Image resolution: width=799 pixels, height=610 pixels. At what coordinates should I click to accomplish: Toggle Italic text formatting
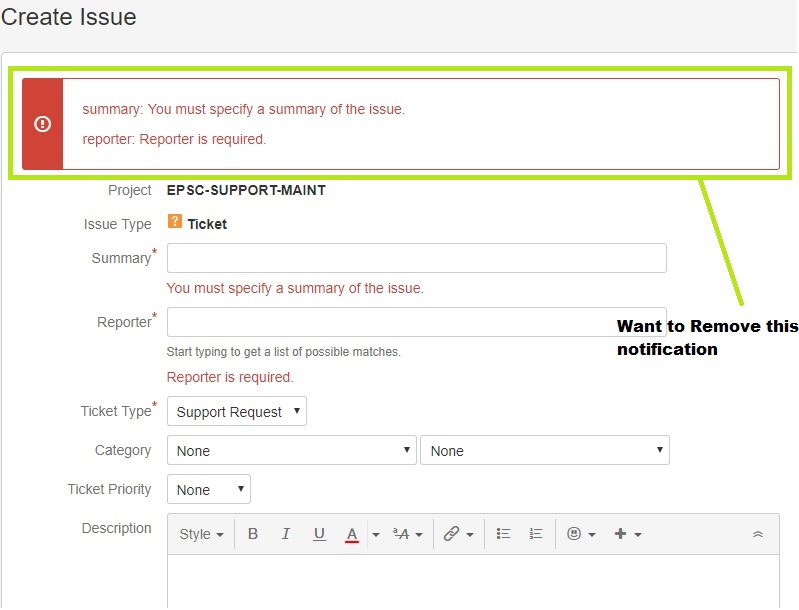pos(286,534)
